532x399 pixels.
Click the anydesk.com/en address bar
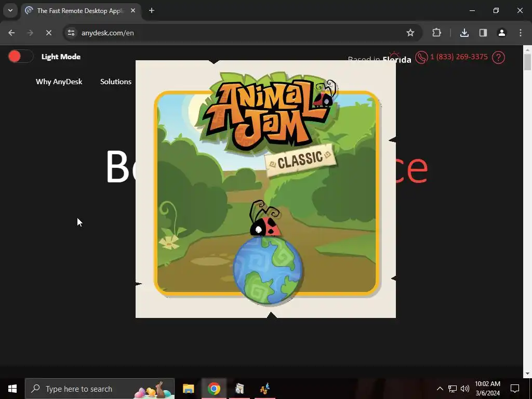(x=243, y=33)
